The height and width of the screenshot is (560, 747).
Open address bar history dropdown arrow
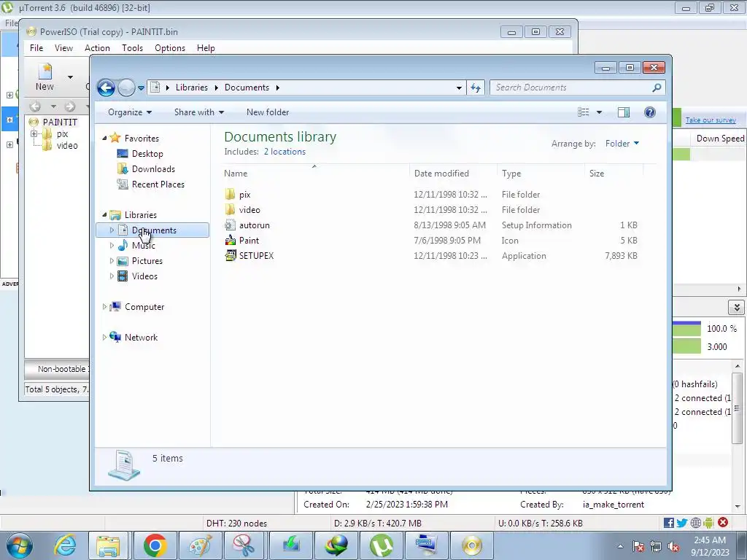pyautogui.click(x=459, y=88)
